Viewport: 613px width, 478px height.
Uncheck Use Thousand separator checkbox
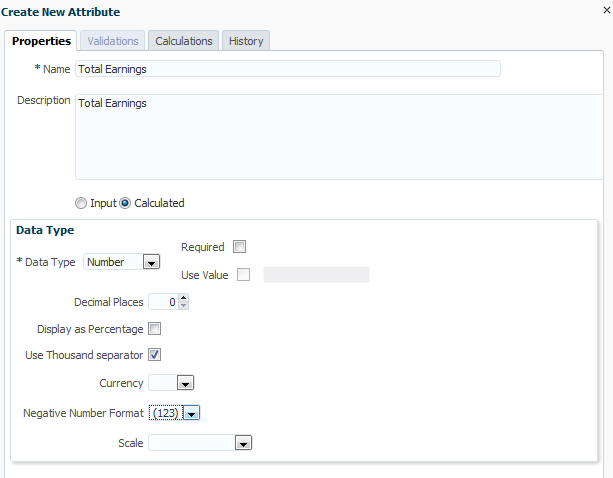point(154,354)
